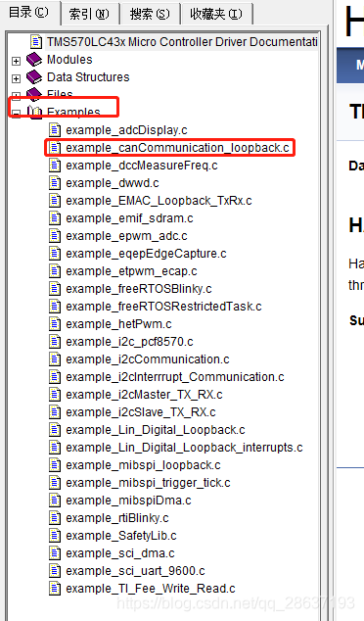
Task: Open example_etpwm_ecap.c topic
Action: pyautogui.click(x=131, y=271)
